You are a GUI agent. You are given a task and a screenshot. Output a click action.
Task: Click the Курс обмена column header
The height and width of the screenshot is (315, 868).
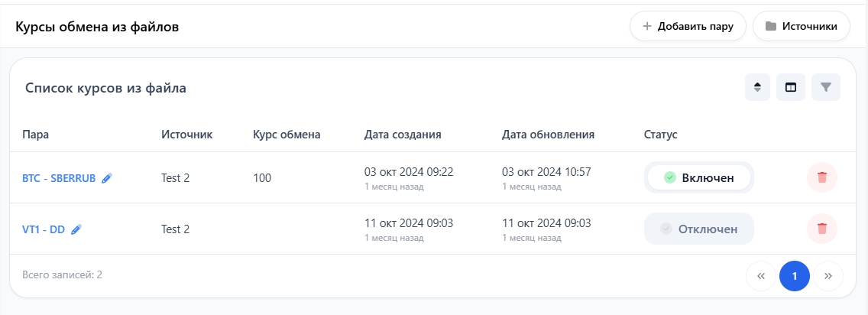287,135
